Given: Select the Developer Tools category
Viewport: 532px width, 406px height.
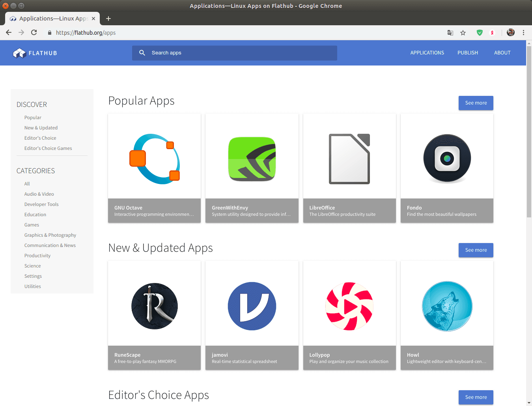Looking at the screenshot, I should tap(41, 204).
